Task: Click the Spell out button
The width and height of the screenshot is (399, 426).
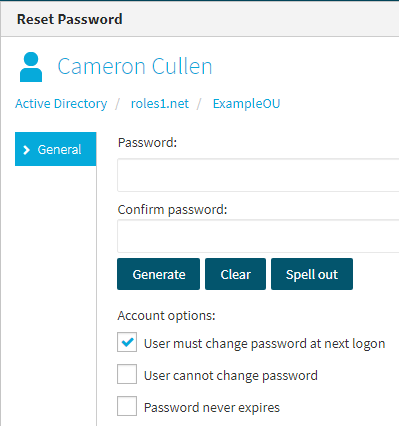Action: (x=312, y=274)
